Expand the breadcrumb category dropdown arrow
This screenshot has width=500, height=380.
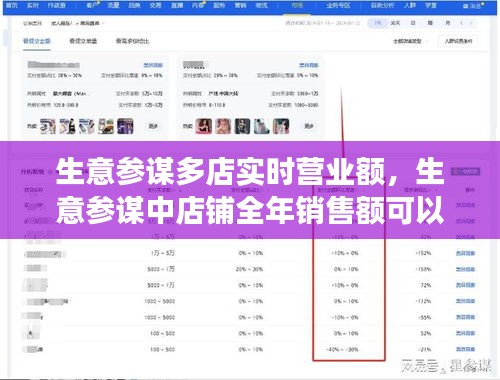[103, 23]
